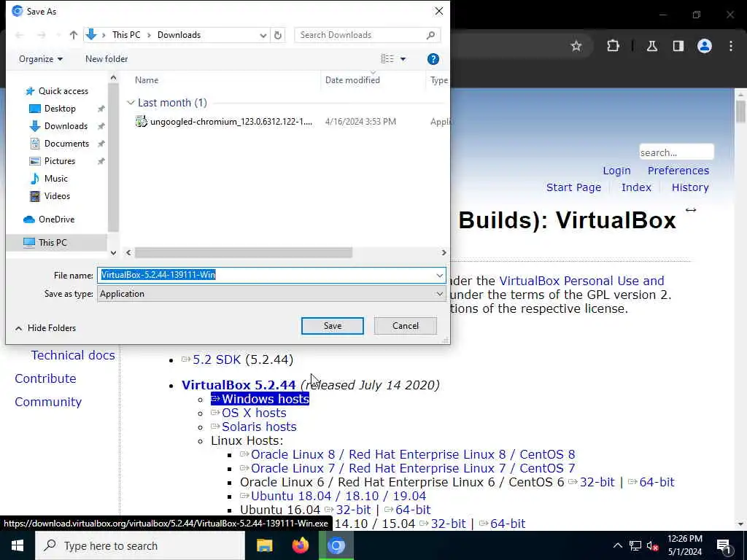Click the Chrome Labs flask icon
The height and width of the screenshot is (560, 747).
652,46
